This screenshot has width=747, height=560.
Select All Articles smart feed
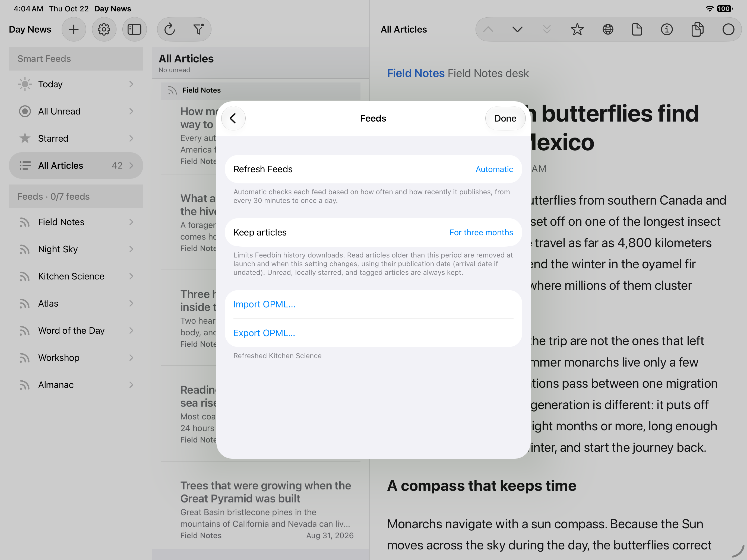pyautogui.click(x=76, y=166)
